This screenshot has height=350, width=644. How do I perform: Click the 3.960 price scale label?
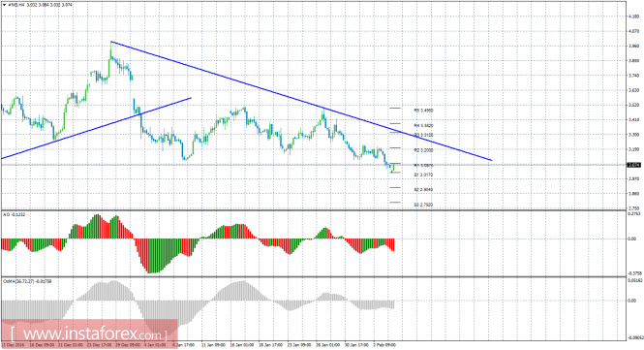tap(633, 46)
